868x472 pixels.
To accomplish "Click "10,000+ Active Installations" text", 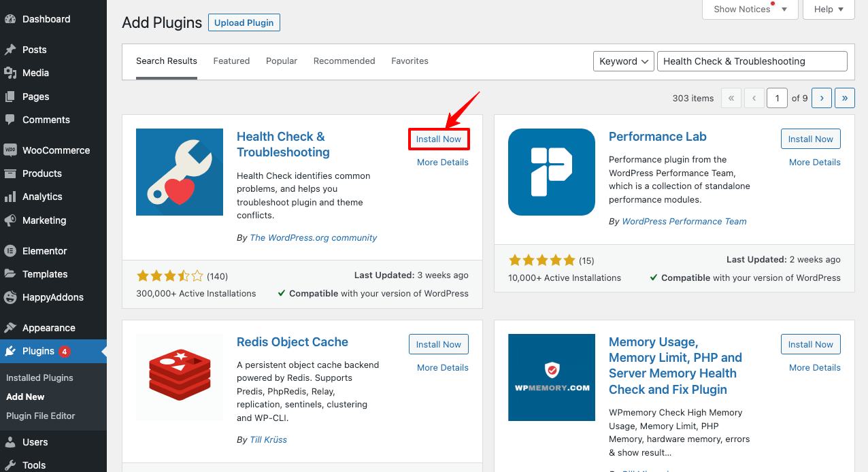I will pos(565,277).
